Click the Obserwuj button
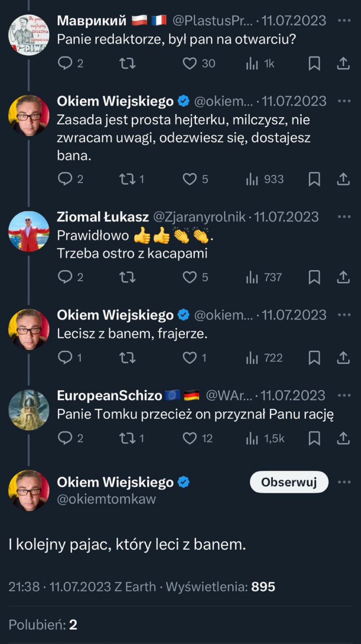361x644 pixels. coord(289,482)
